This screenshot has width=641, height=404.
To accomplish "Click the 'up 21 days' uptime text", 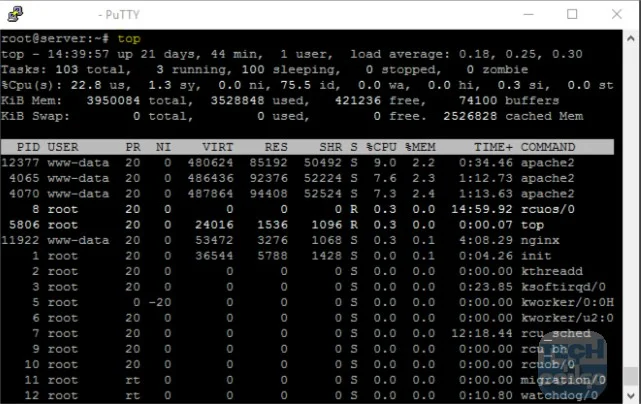I will 158,54.
